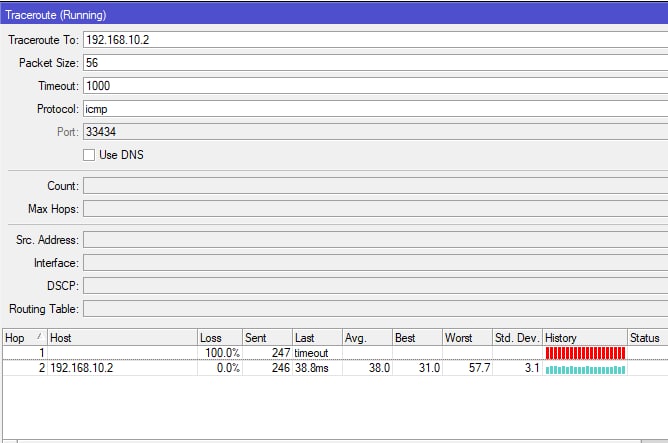This screenshot has height=443, width=668.
Task: Focus the Max Hops field
Action: point(375,209)
